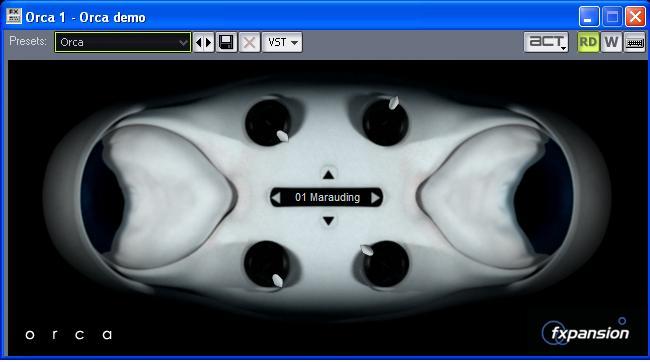Open the Presets combo box showing Orca
Viewport: 650px width, 362px height.
coord(123,42)
